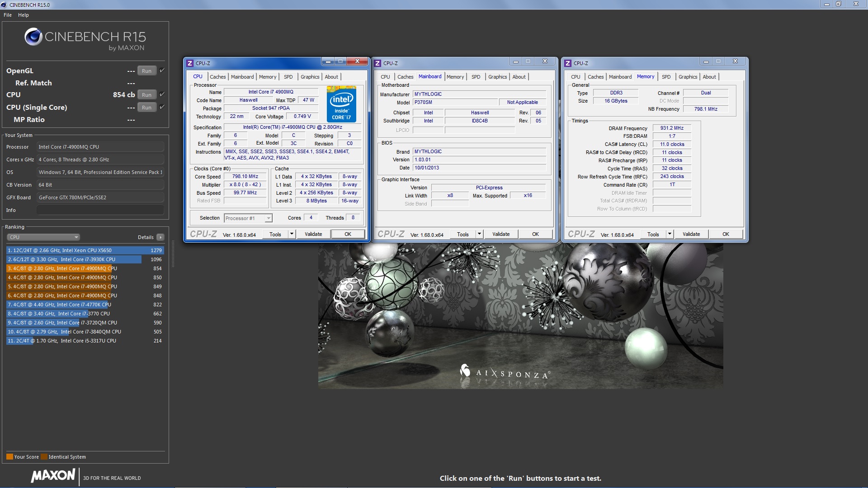Select ranking row i7-3720QM score 590
The height and width of the screenshot is (488, 868).
click(x=85, y=323)
